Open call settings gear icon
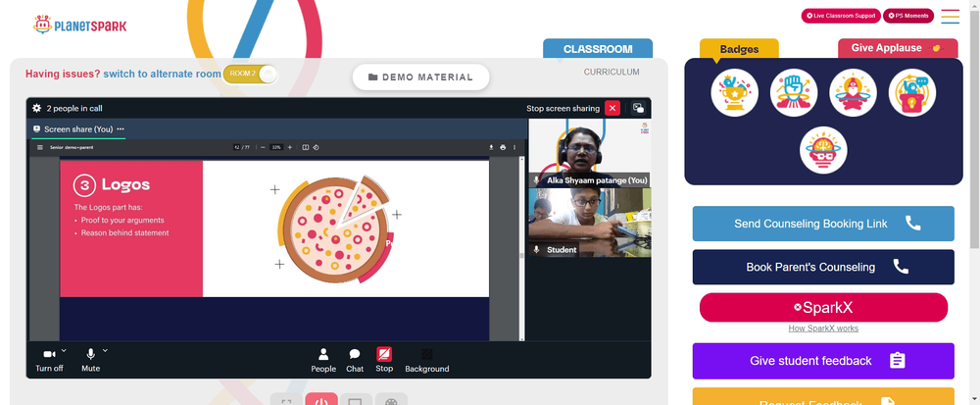980x405 pixels. coord(37,108)
